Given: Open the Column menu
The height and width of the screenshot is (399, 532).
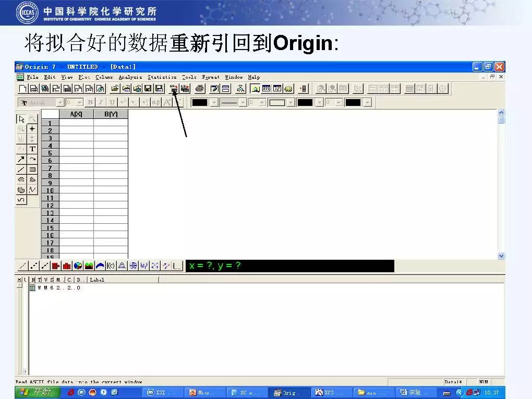Looking at the screenshot, I should (104, 77).
